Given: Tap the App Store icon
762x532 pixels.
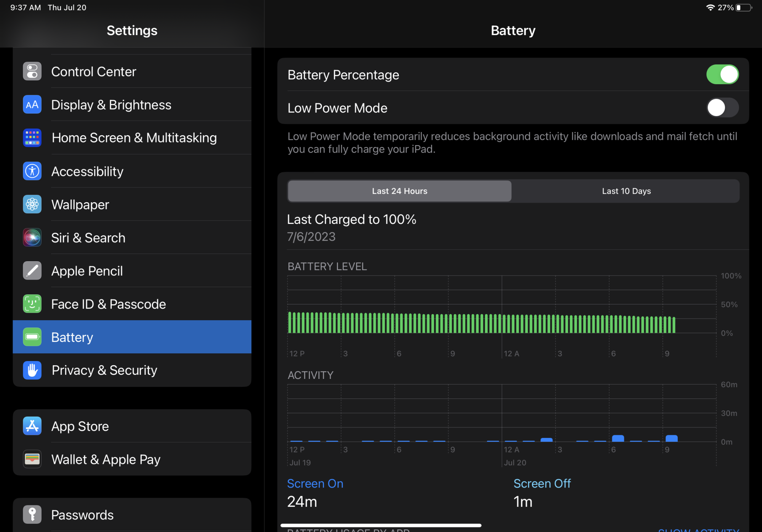Looking at the screenshot, I should (x=32, y=426).
